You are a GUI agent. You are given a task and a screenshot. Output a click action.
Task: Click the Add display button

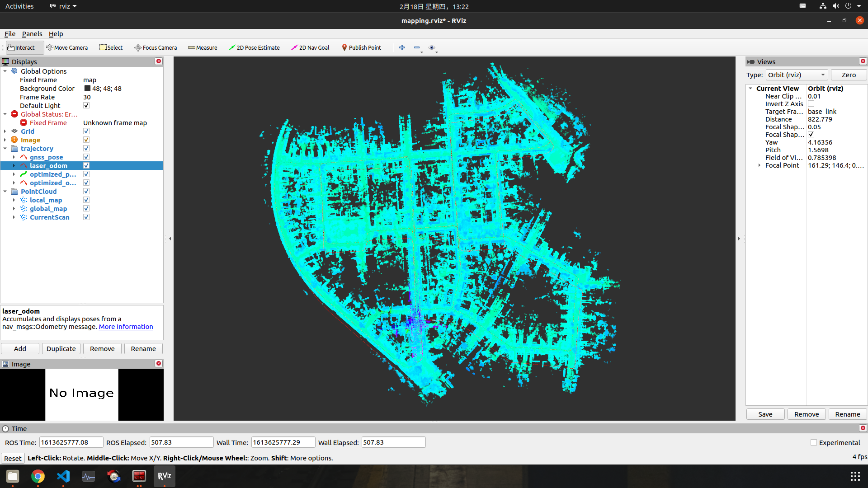pyautogui.click(x=20, y=349)
